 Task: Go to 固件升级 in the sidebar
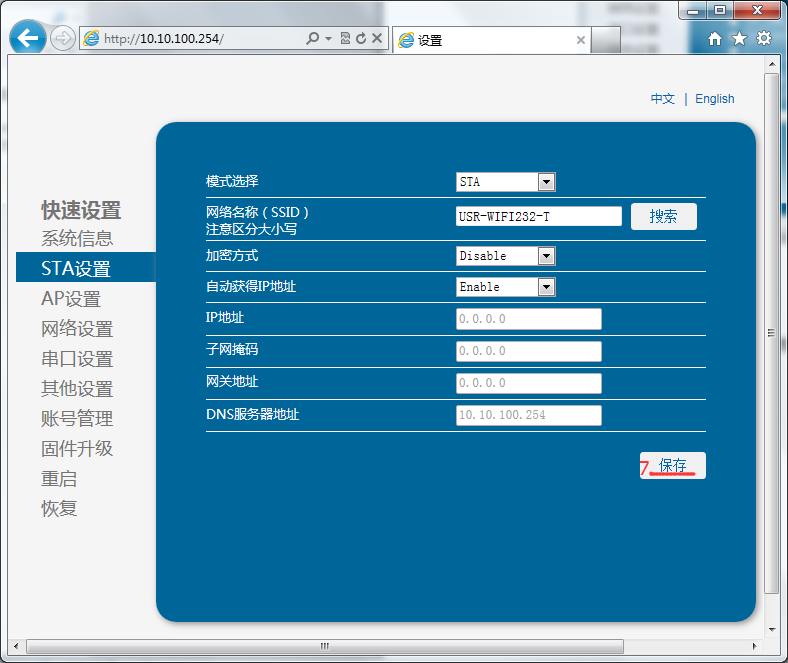77,449
